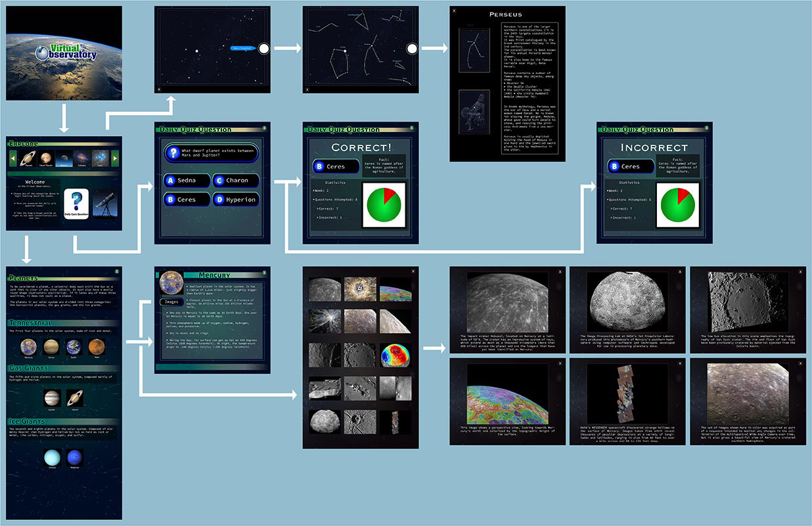The width and height of the screenshot is (812, 526).
Task: Close the Mercury image gallery grid
Action: point(413,271)
